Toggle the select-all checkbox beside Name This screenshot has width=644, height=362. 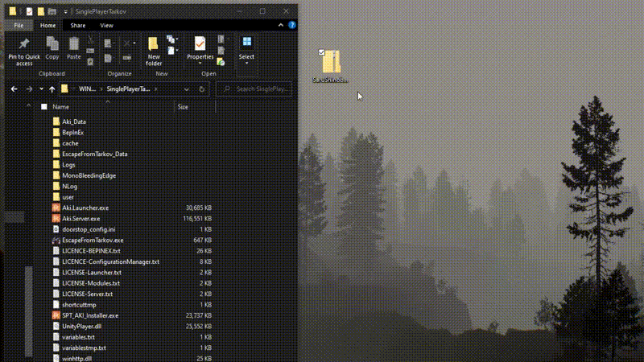(x=44, y=107)
